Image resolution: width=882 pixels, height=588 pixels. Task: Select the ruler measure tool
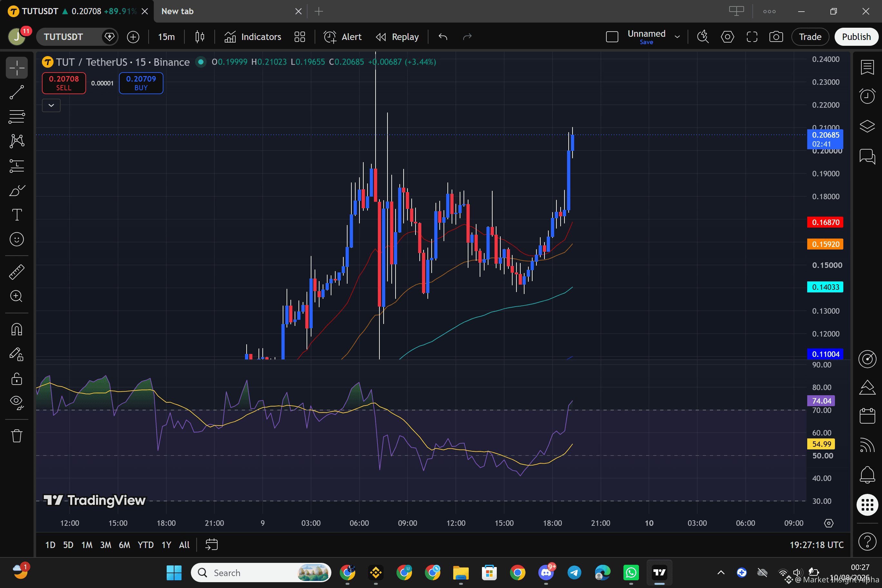16,272
